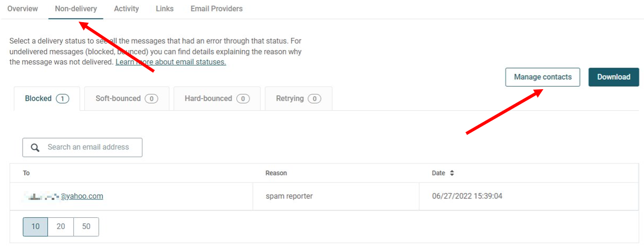Click the Soft-bounced count badge
Viewport: 644px width, 249px height.
point(151,99)
